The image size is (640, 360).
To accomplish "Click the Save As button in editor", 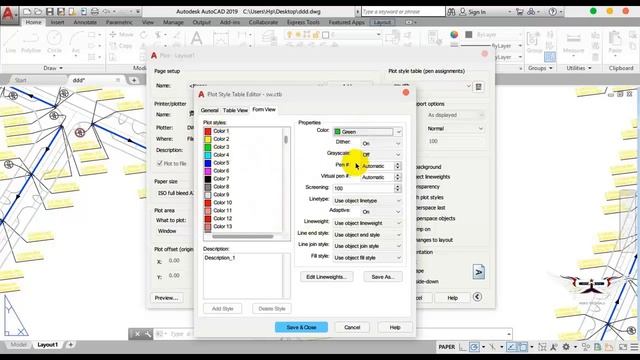I will coord(382,277).
